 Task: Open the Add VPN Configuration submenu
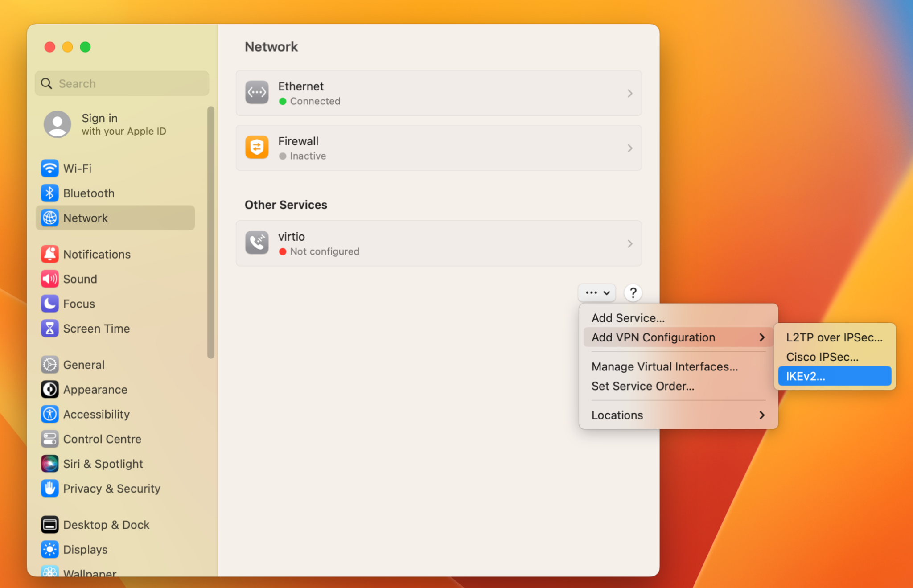click(x=654, y=337)
